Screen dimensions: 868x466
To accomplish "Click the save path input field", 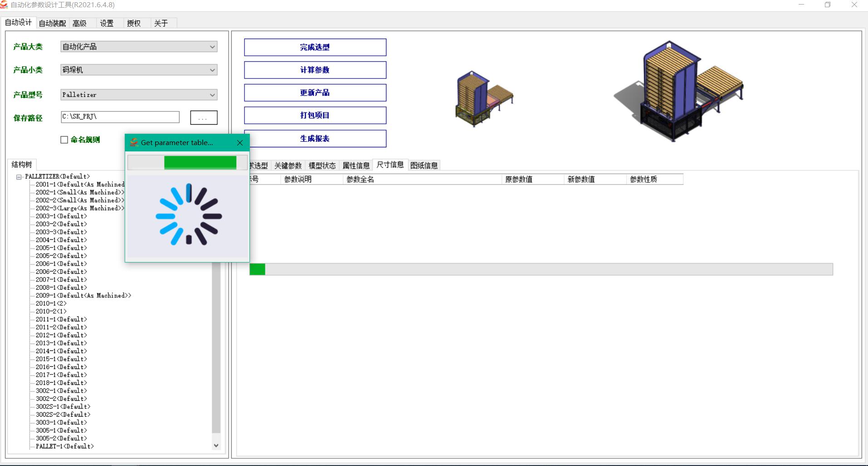I will click(x=120, y=116).
